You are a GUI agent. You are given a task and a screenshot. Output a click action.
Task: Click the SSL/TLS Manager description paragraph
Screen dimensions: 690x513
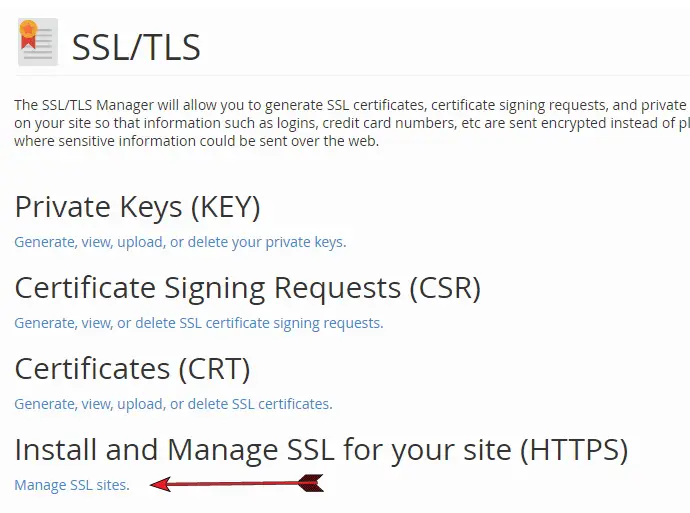click(x=352, y=123)
